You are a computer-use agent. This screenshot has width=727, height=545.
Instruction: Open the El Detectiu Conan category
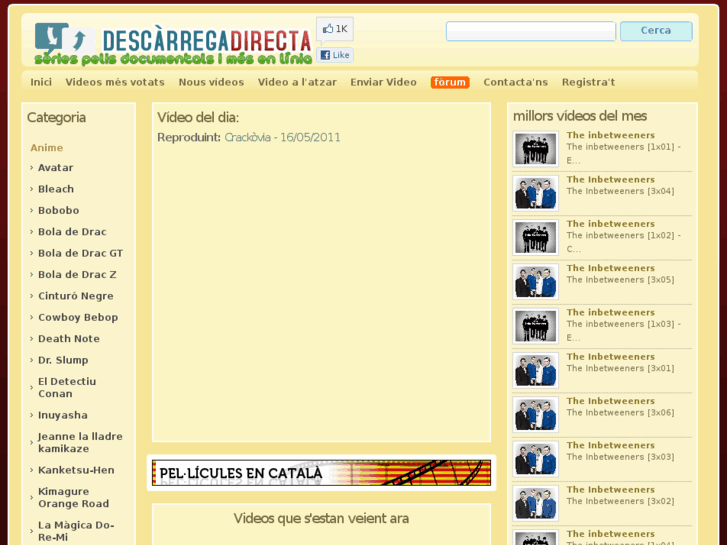pyautogui.click(x=67, y=387)
